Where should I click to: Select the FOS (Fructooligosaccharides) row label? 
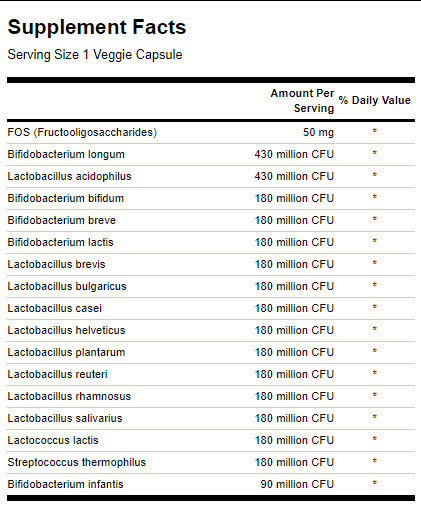(82, 132)
